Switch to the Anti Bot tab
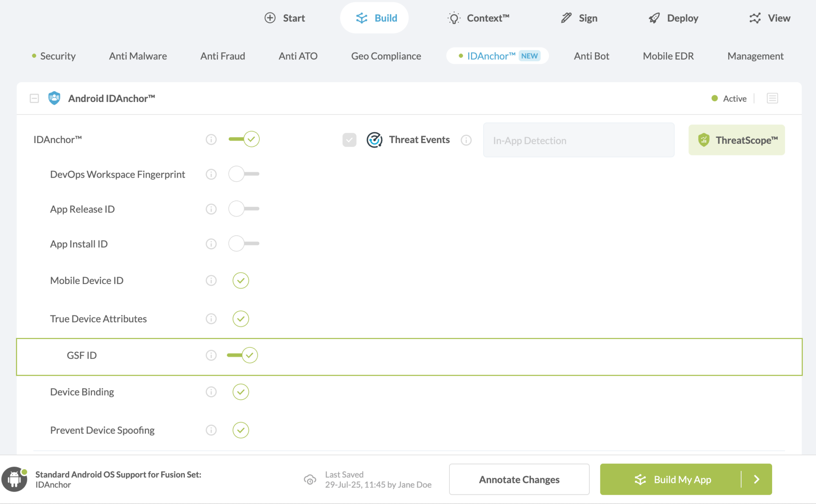Image resolution: width=816 pixels, height=504 pixels. tap(591, 56)
